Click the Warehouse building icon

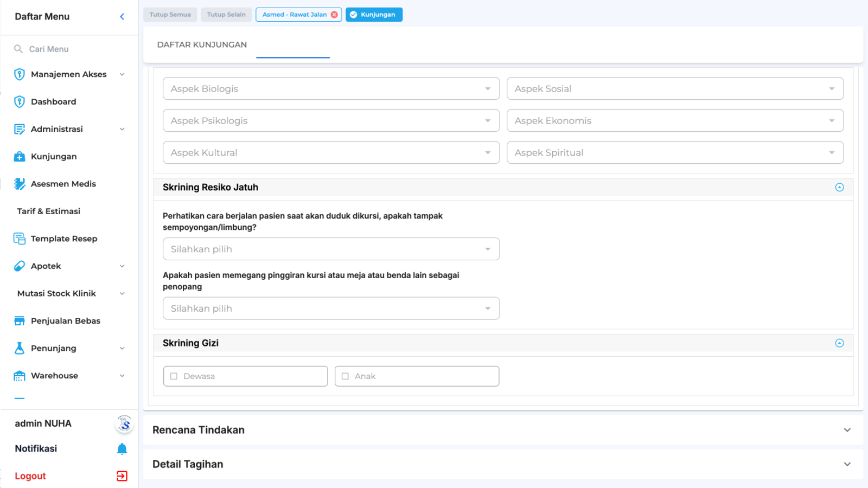tap(20, 376)
